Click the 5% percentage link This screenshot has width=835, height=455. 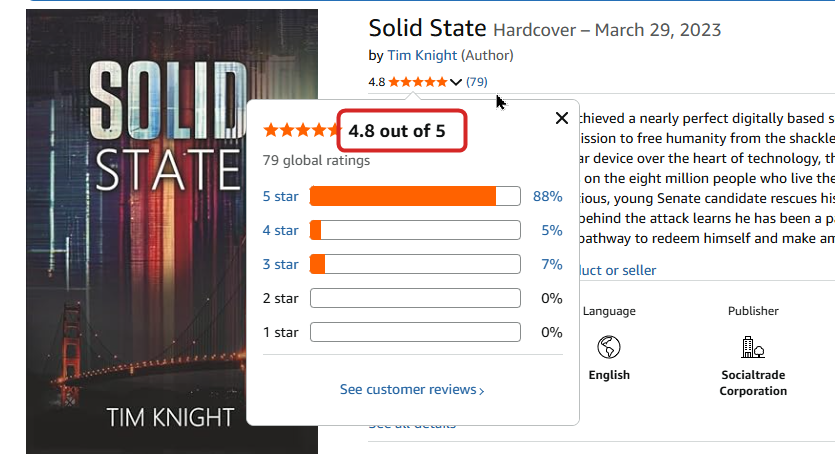[552, 230]
